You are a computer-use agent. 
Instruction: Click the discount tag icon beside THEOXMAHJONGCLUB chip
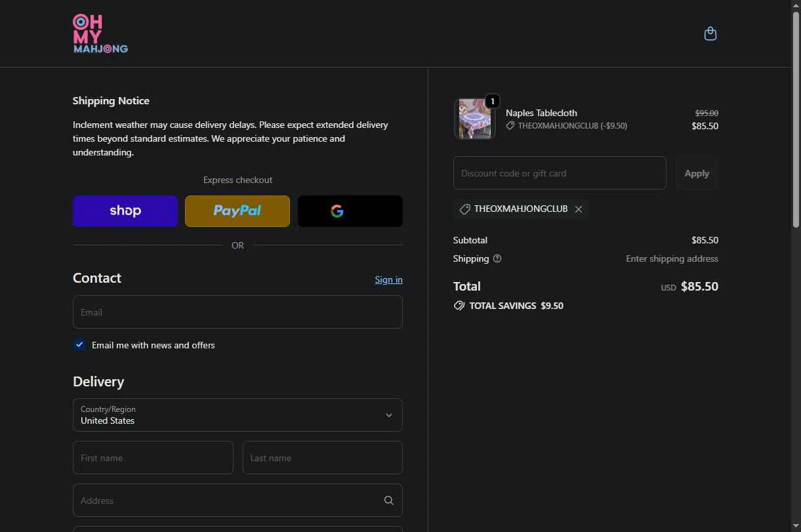464,209
